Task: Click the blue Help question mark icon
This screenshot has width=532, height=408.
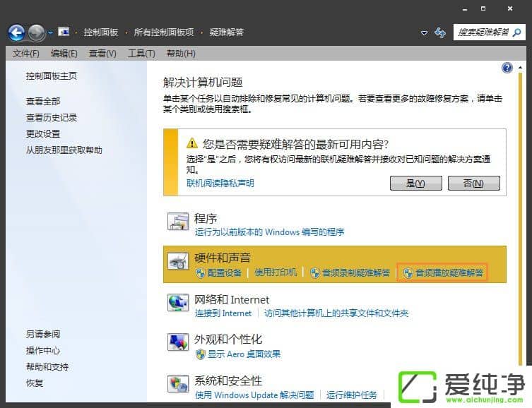Action: click(x=507, y=68)
